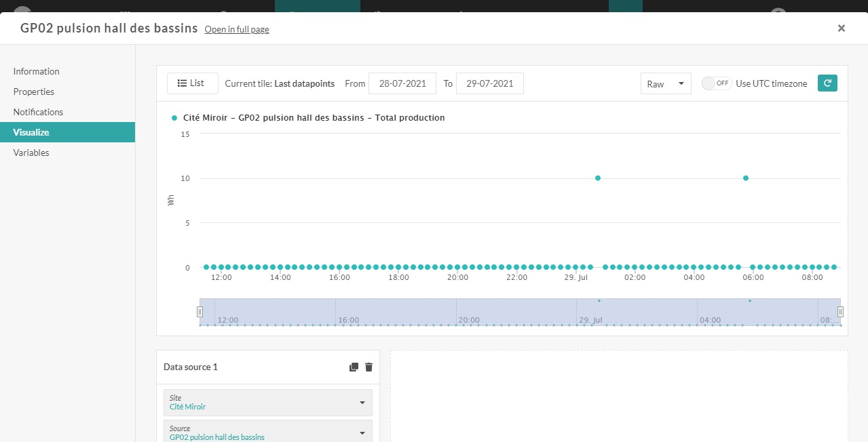Viewport: 868px width, 442px height.
Task: Click the left handle of range navigator
Action: tap(200, 312)
